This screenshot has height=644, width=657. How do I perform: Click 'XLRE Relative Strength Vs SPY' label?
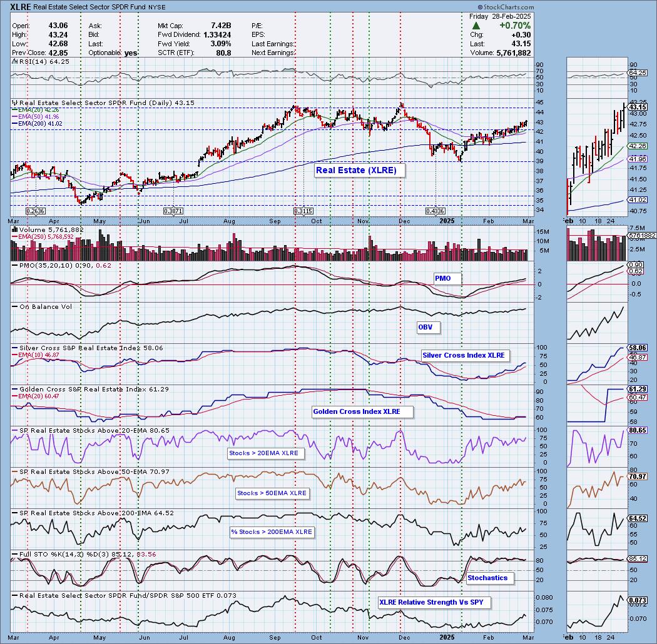[x=434, y=603]
